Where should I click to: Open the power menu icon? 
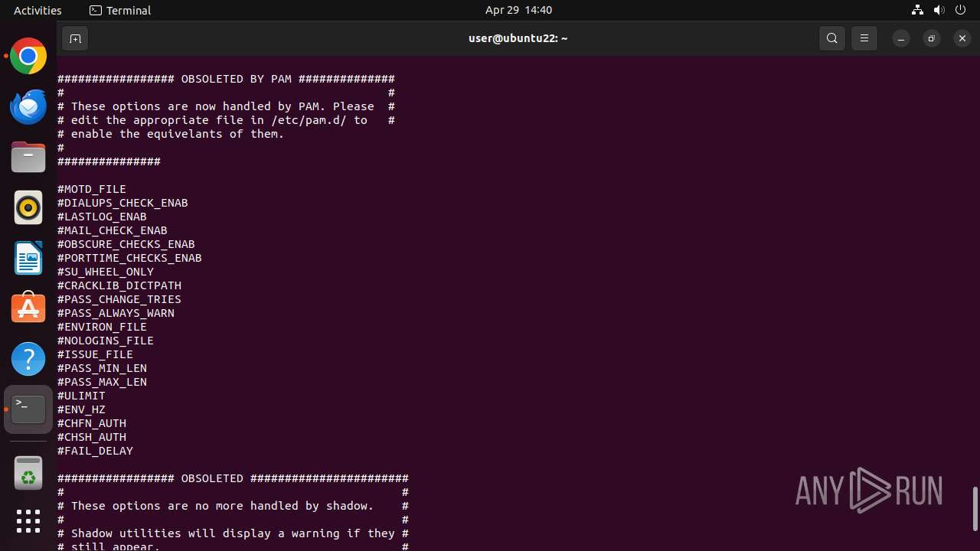pos(962,10)
